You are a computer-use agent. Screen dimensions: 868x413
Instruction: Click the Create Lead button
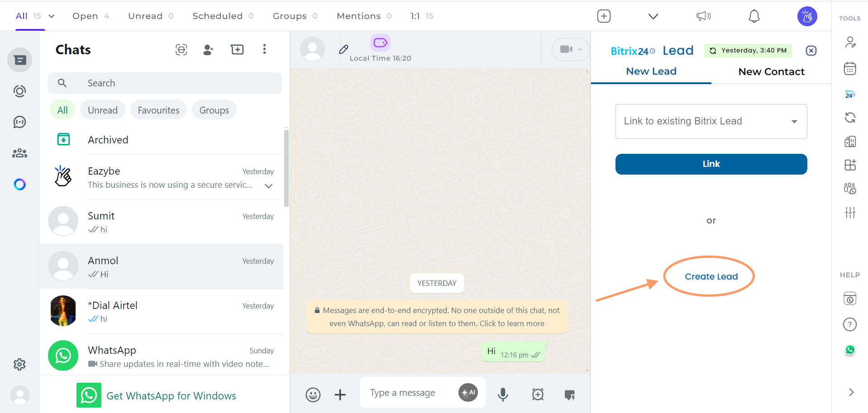(x=711, y=276)
